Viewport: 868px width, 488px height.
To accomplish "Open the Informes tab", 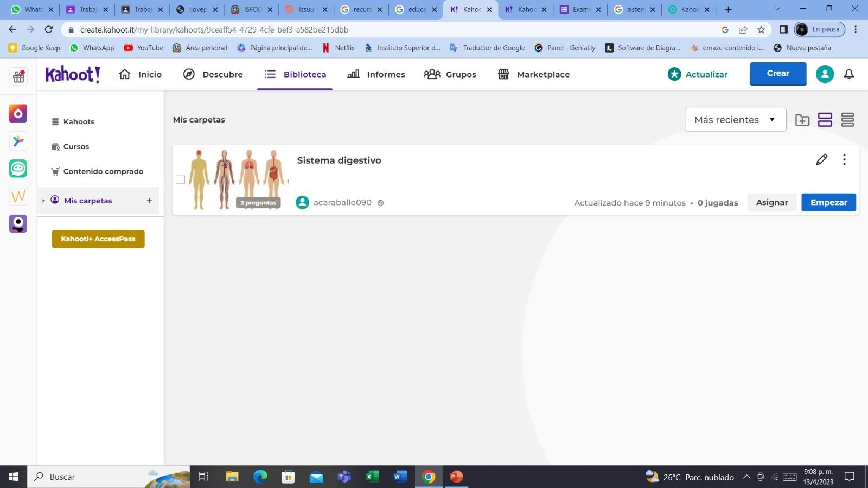I will [376, 74].
